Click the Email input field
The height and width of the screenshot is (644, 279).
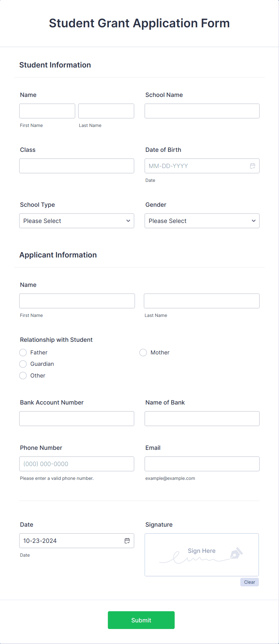[202, 464]
